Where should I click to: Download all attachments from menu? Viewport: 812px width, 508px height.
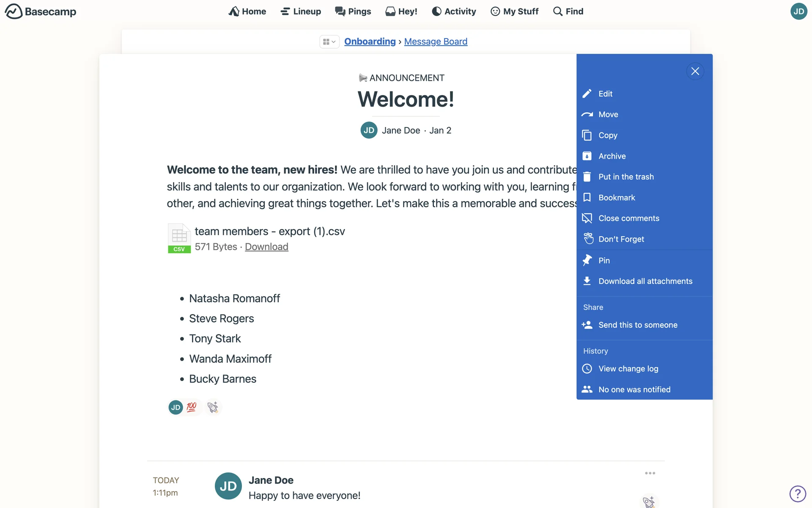click(x=645, y=281)
